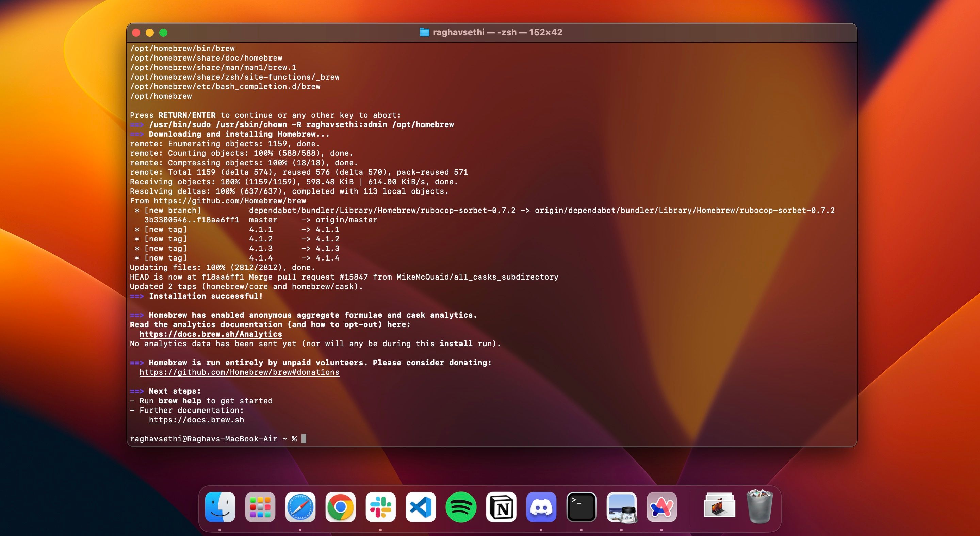This screenshot has height=536, width=980.
Task: Open the Trash
Action: pyautogui.click(x=759, y=507)
